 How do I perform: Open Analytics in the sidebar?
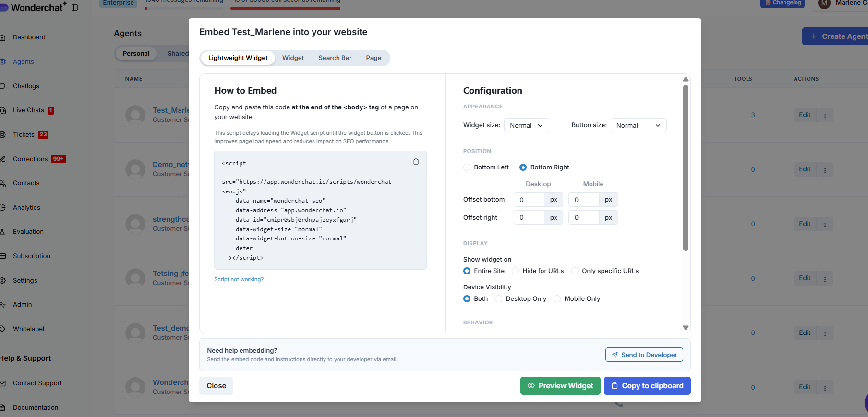[x=26, y=208]
